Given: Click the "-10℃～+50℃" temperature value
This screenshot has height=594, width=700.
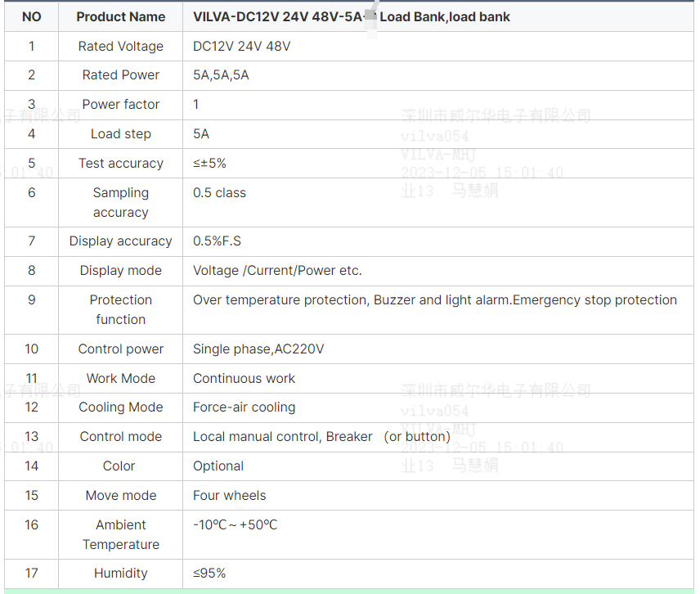Looking at the screenshot, I should click(235, 524).
